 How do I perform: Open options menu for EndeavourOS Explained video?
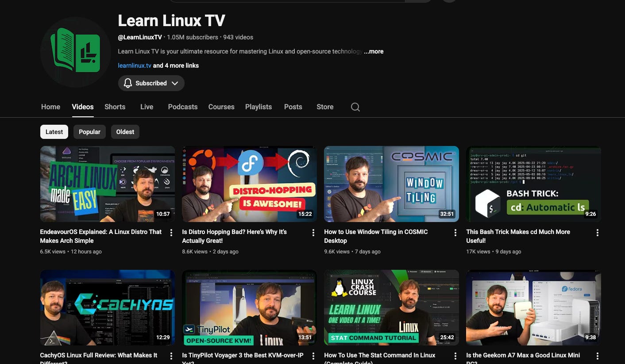coord(171,233)
